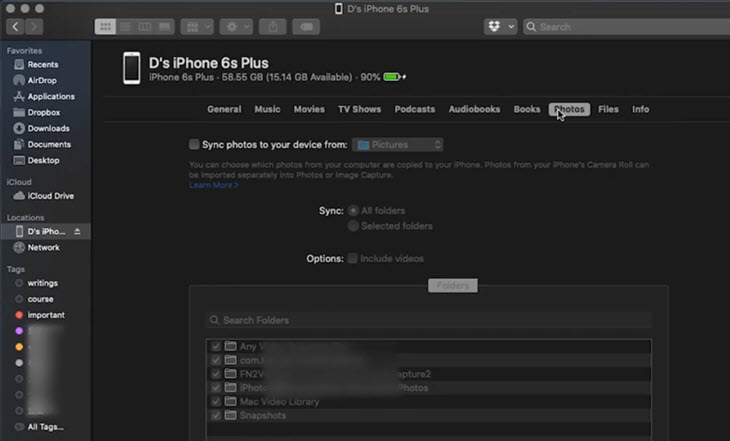Click the Edit Tags toolbar button
Screen dimensions: 730x441
point(306,27)
